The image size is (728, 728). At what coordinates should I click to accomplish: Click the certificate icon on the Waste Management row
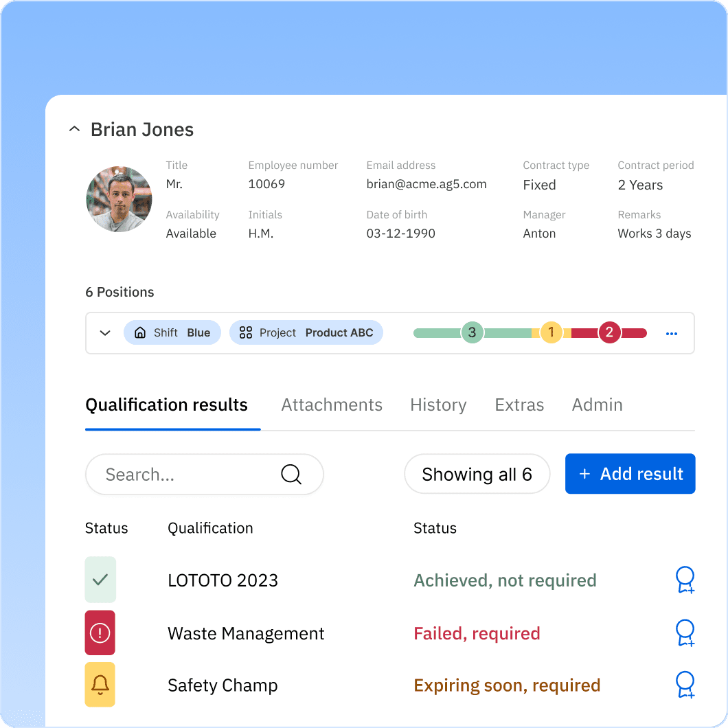(x=685, y=633)
